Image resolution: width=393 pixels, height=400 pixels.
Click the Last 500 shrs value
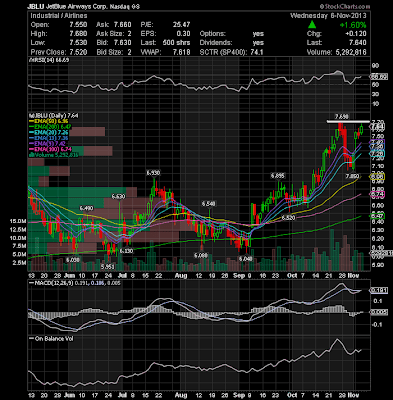click(x=176, y=43)
